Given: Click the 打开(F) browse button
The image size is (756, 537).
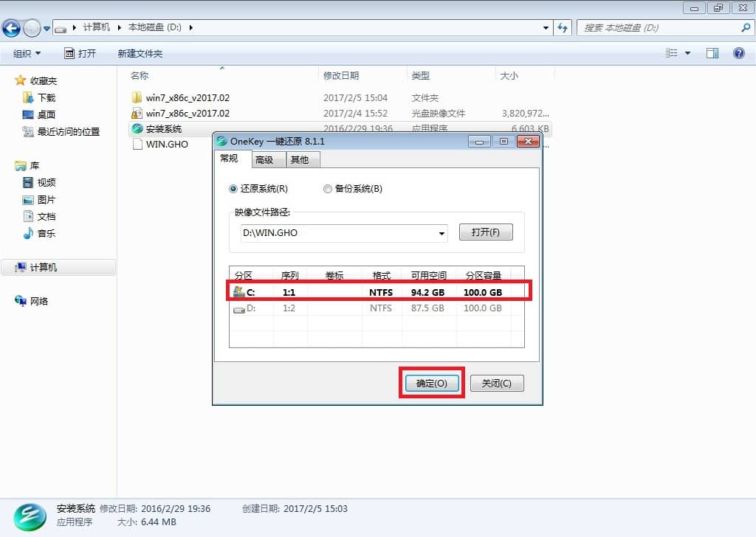Looking at the screenshot, I should (x=485, y=232).
